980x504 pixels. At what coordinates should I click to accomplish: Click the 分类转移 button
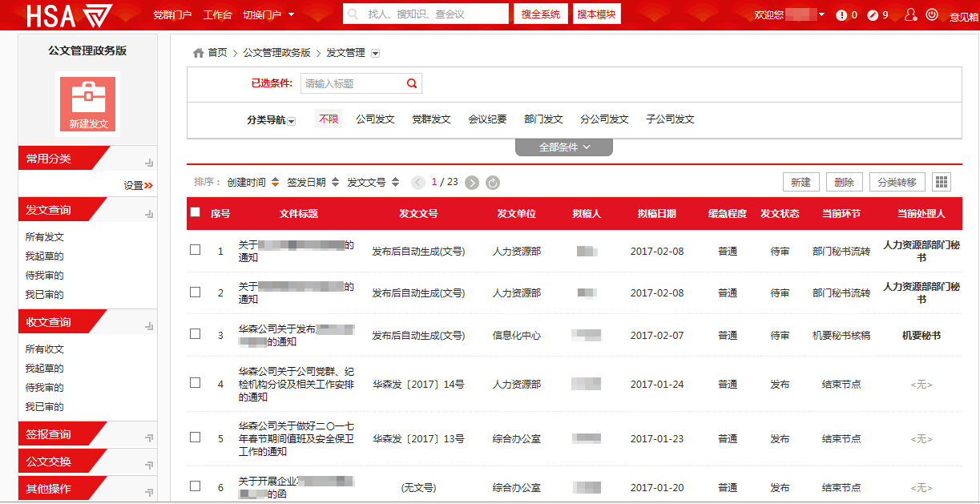897,182
